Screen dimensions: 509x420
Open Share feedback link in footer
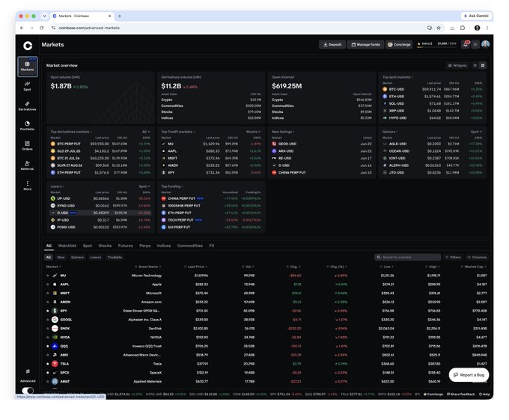click(460, 395)
